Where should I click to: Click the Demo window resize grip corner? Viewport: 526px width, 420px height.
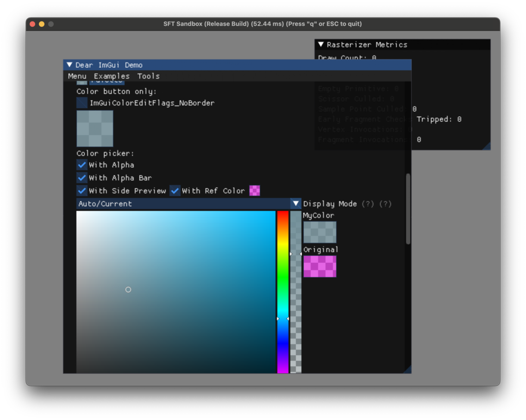pyautogui.click(x=407, y=370)
